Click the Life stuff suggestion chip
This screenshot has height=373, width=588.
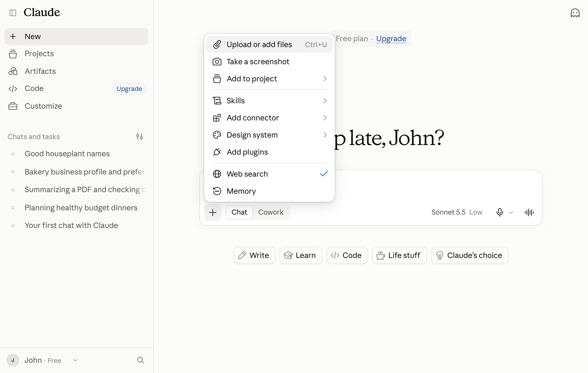tap(399, 255)
